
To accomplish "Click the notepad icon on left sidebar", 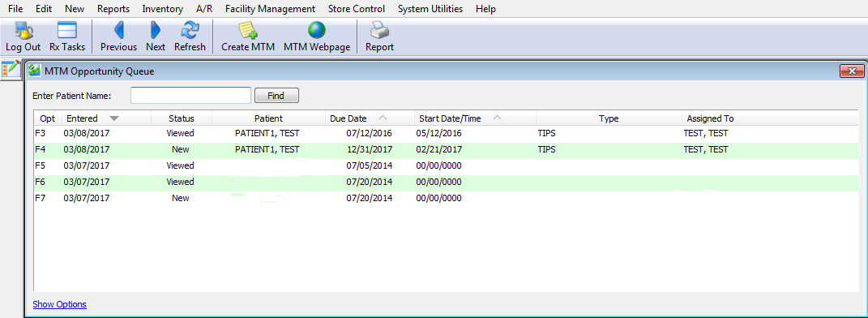I will tap(11, 69).
